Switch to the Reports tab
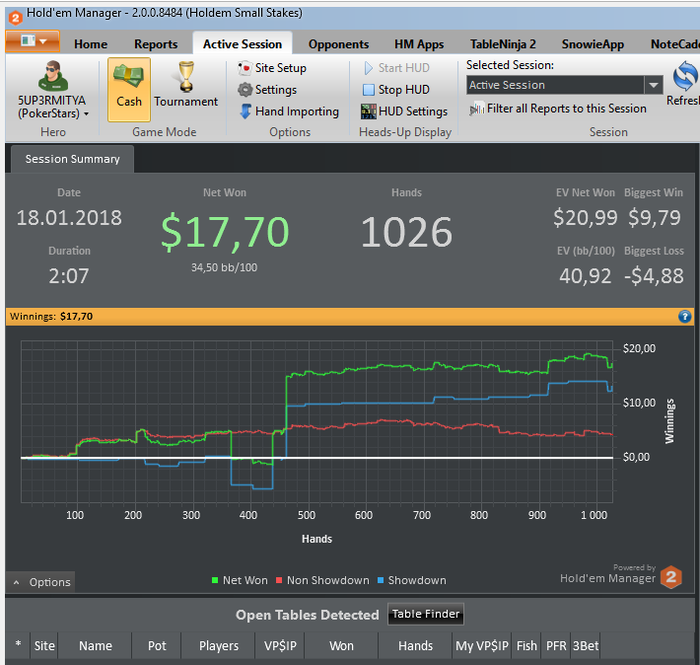Image resolution: width=700 pixels, height=665 pixels. (155, 44)
